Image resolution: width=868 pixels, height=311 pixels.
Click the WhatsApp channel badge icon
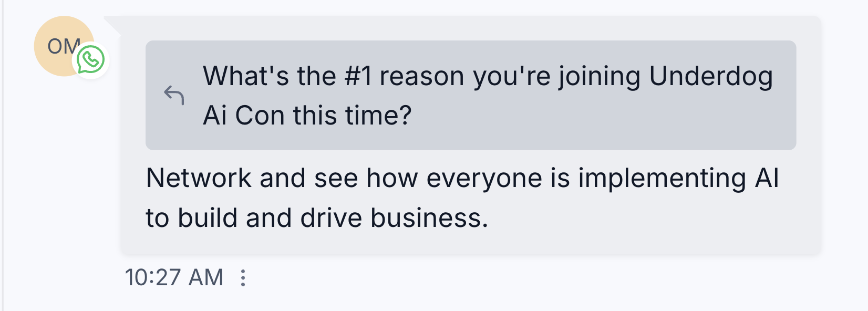point(90,60)
